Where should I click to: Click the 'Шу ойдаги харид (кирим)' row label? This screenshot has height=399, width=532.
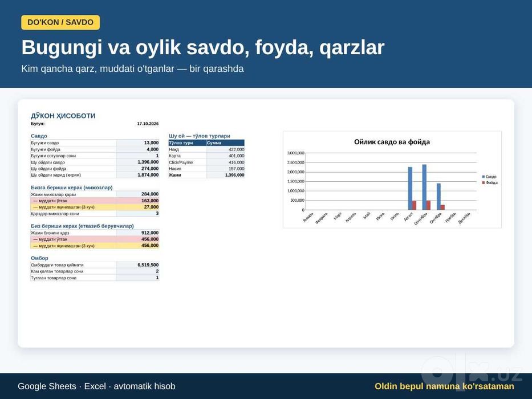[x=56, y=175]
